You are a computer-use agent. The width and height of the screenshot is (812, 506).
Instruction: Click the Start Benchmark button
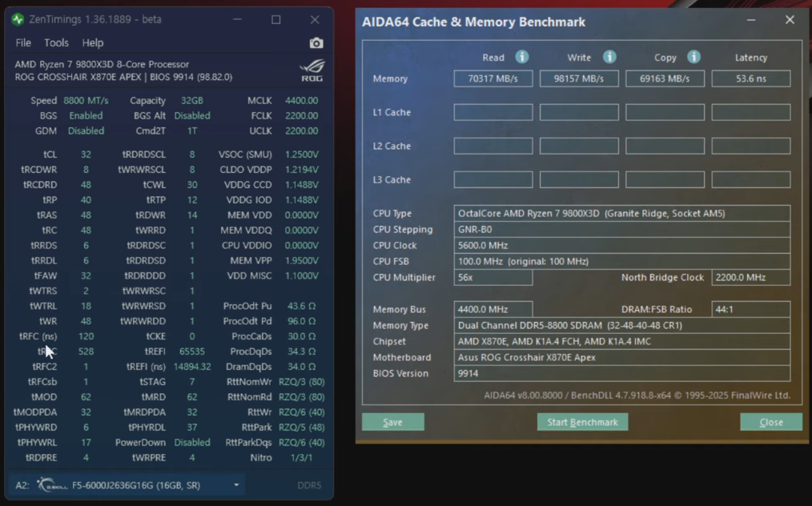click(x=583, y=422)
